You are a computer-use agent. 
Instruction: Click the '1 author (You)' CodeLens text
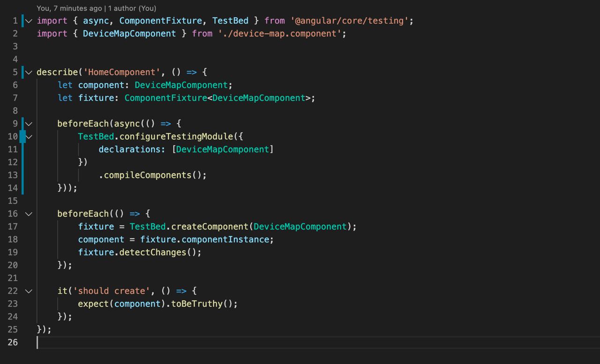click(x=133, y=8)
